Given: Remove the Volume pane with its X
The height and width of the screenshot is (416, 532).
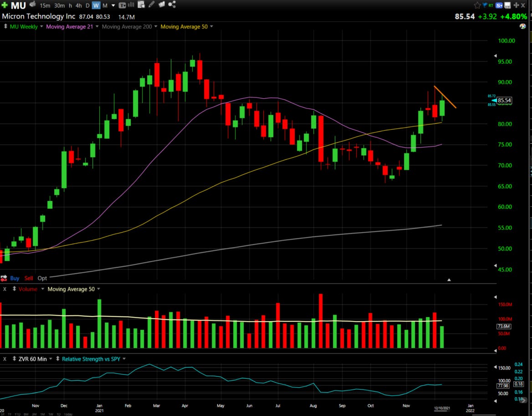Looking at the screenshot, I should pyautogui.click(x=5, y=289).
